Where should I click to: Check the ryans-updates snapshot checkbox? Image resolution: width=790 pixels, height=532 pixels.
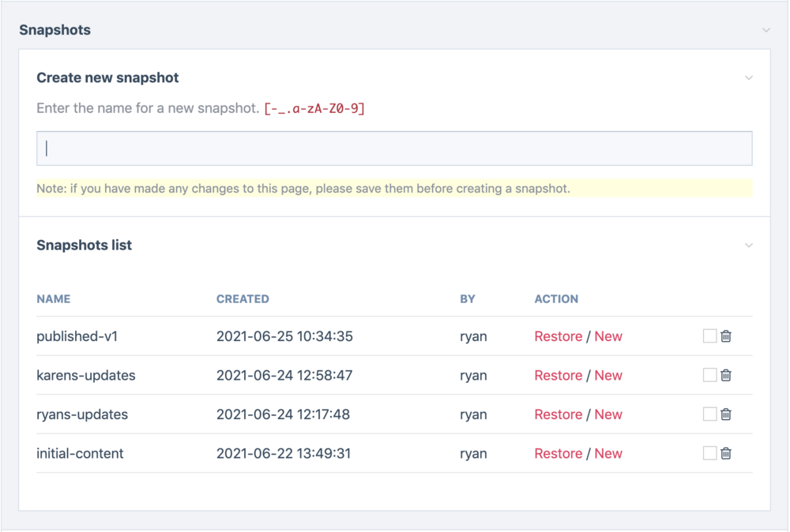pyautogui.click(x=709, y=414)
